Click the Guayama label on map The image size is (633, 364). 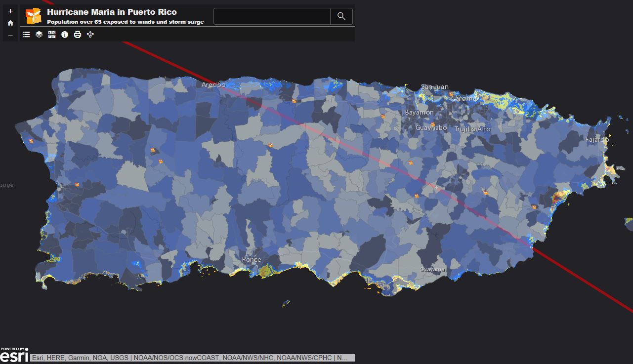pyautogui.click(x=432, y=269)
